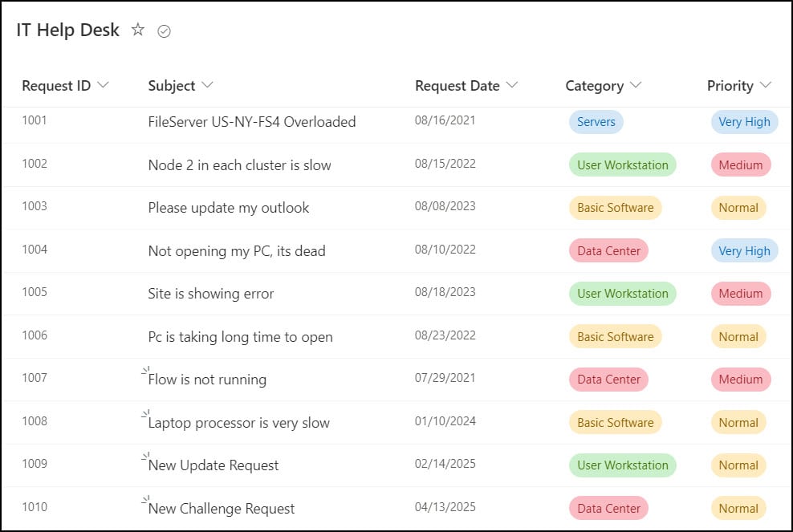Open Node 2 in each cluster is slow

(239, 164)
